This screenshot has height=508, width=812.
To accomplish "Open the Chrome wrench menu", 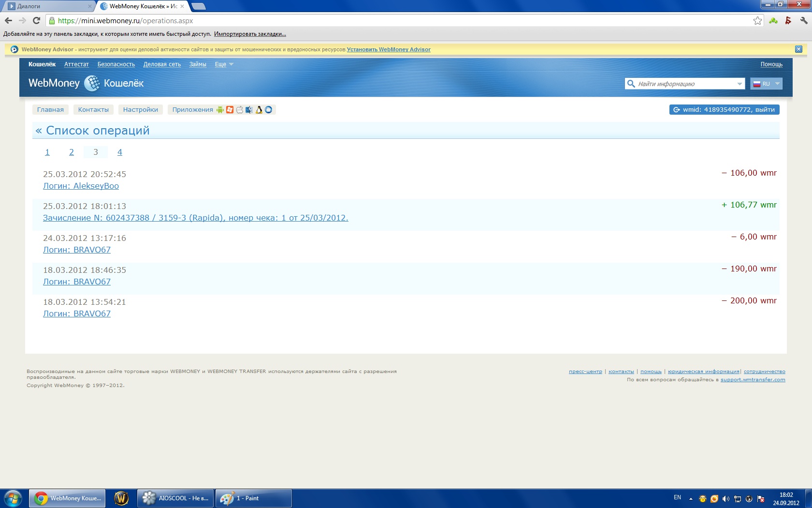I will tap(804, 21).
